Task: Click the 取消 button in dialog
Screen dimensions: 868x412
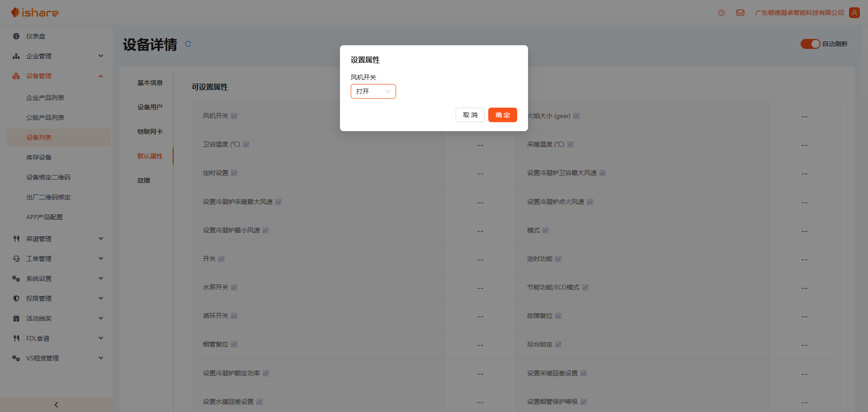Action: tap(470, 115)
